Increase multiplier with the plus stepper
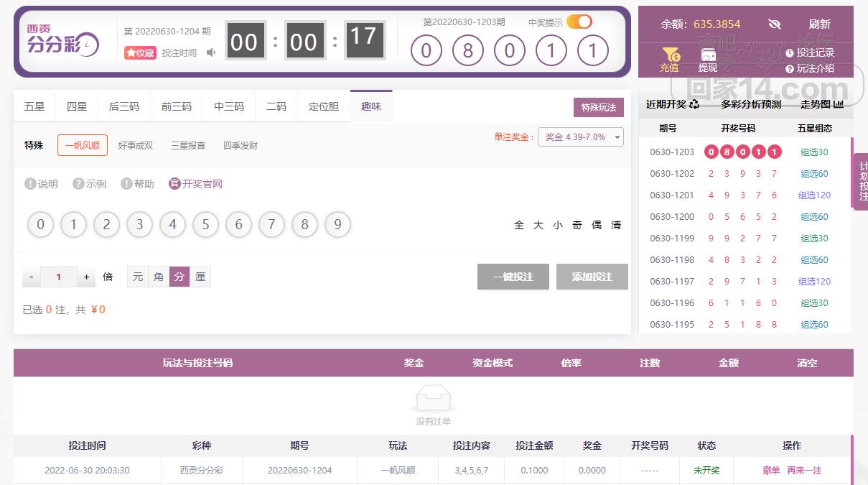868x485 pixels. tap(86, 277)
